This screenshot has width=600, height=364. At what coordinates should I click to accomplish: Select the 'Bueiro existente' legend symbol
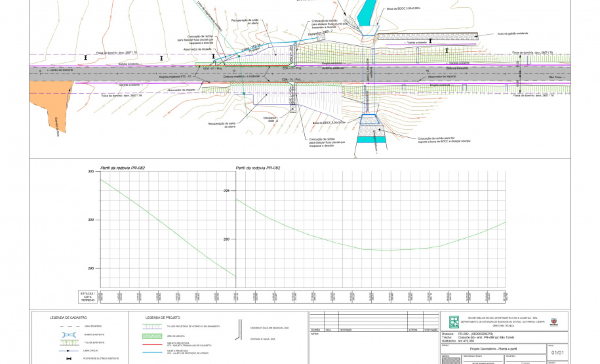[68, 334]
